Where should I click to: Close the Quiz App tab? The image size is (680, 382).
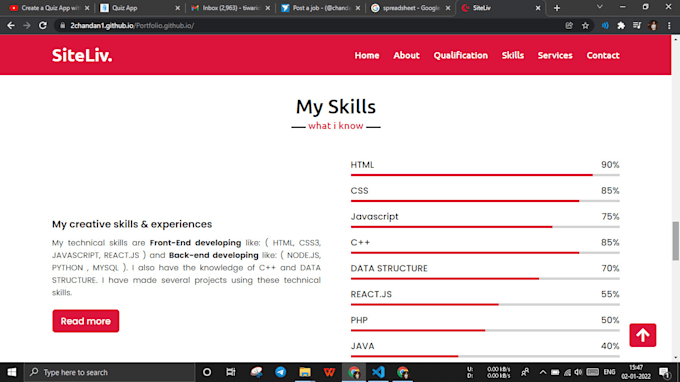[x=177, y=8]
